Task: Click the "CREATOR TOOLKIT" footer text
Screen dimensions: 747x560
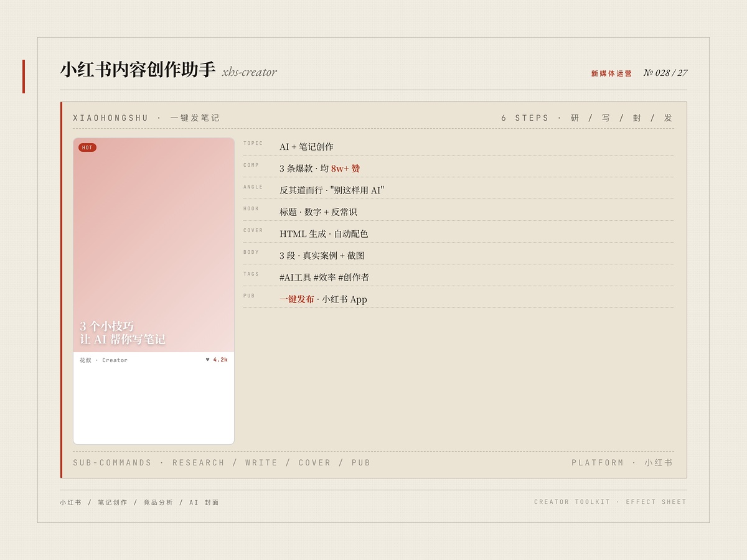Action: (572, 502)
